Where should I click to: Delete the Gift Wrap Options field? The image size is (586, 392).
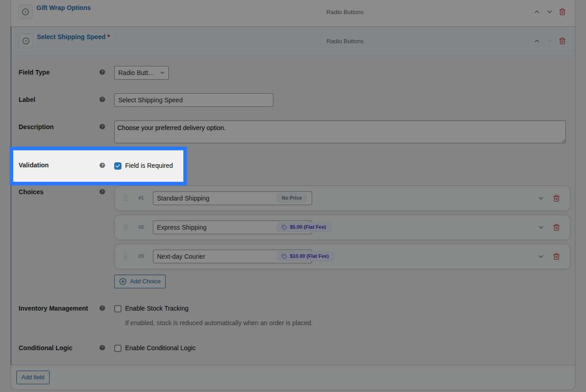(562, 12)
